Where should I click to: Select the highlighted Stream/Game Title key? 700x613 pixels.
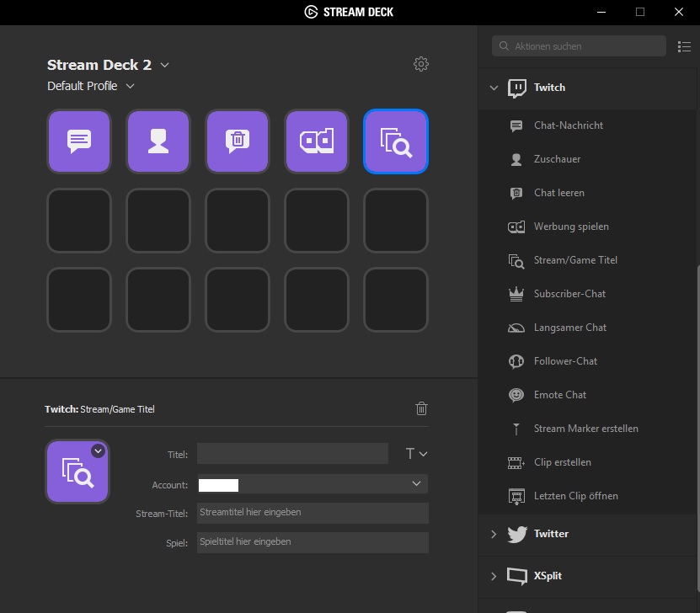(x=396, y=141)
